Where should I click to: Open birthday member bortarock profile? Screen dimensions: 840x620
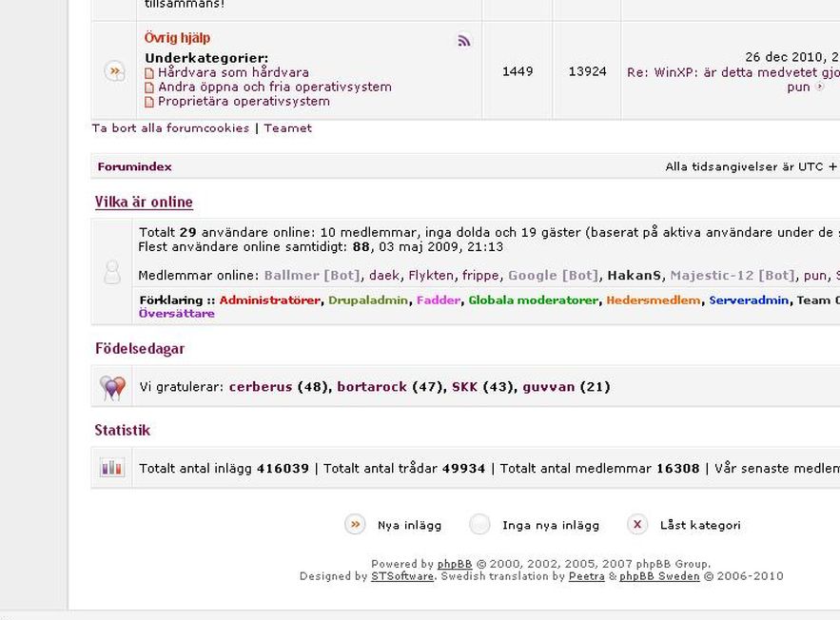(x=372, y=387)
